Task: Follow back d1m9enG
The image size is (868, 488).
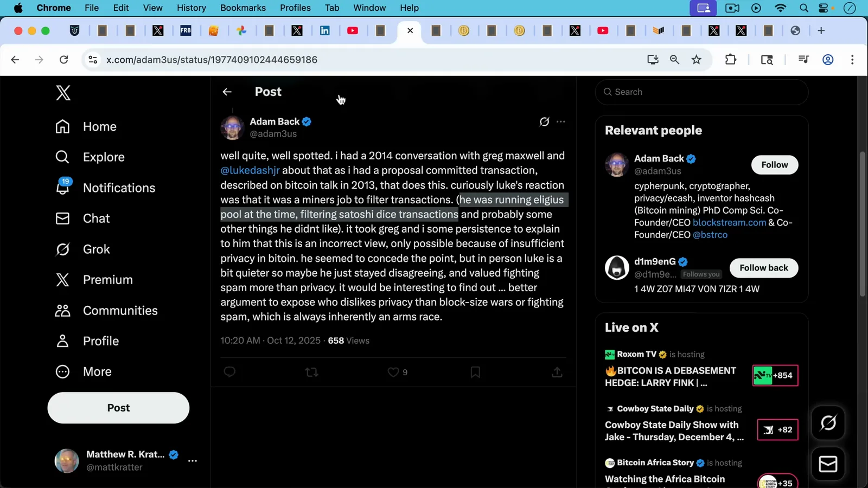Action: (763, 268)
